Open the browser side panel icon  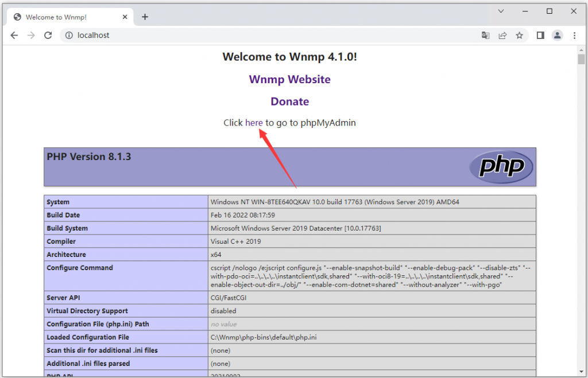pos(540,35)
